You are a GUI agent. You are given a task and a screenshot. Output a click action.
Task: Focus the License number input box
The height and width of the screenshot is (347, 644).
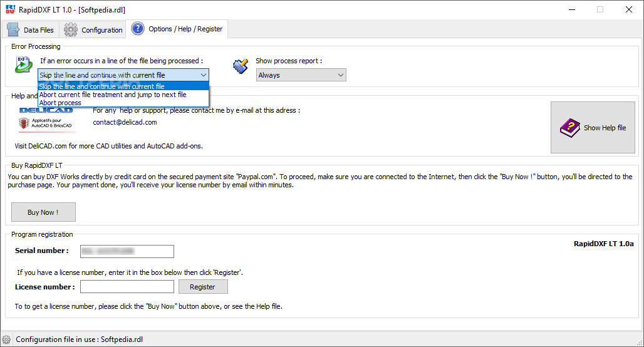pos(127,287)
